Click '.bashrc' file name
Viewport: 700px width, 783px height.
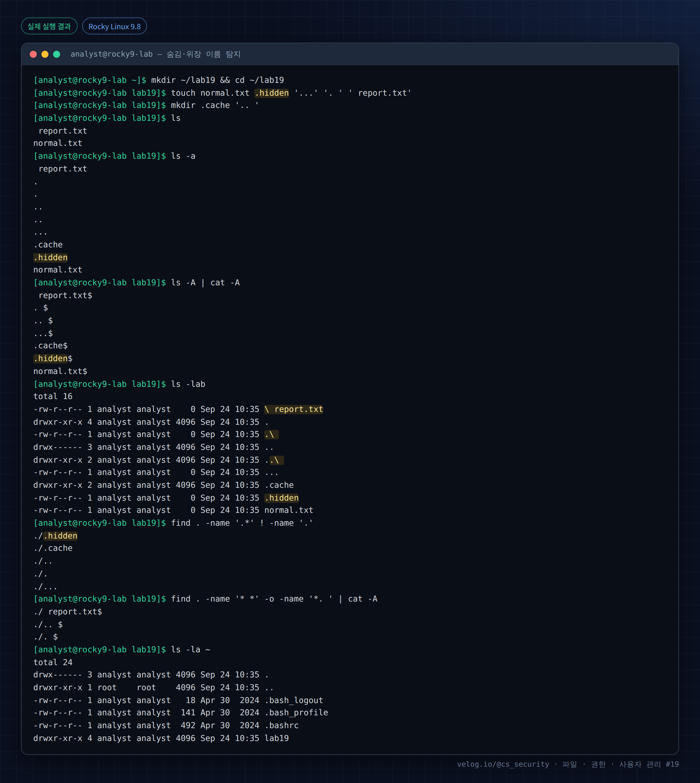(281, 725)
